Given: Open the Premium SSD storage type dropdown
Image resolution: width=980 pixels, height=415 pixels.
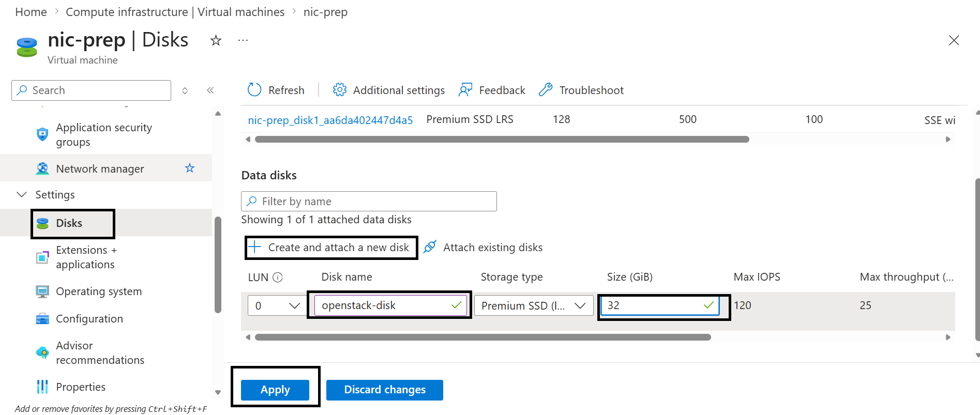Looking at the screenshot, I should pos(534,305).
